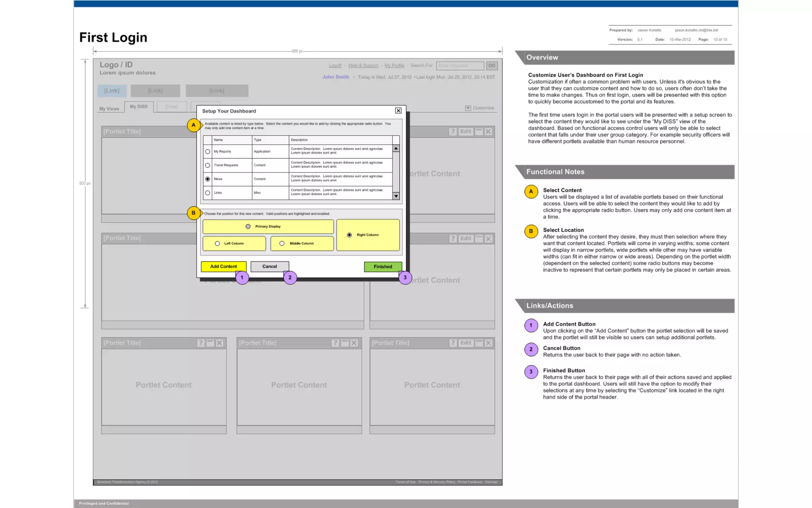
Task: Open the Customize dropdown arrow
Action: click(x=468, y=108)
